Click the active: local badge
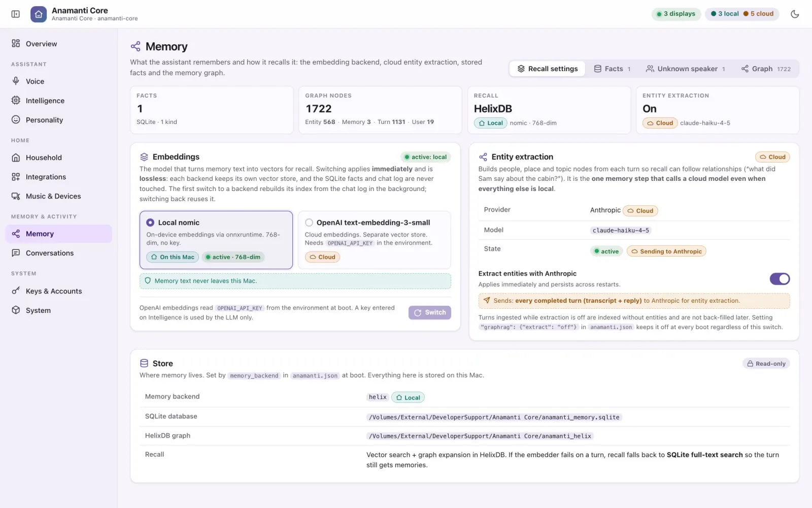 pyautogui.click(x=425, y=157)
